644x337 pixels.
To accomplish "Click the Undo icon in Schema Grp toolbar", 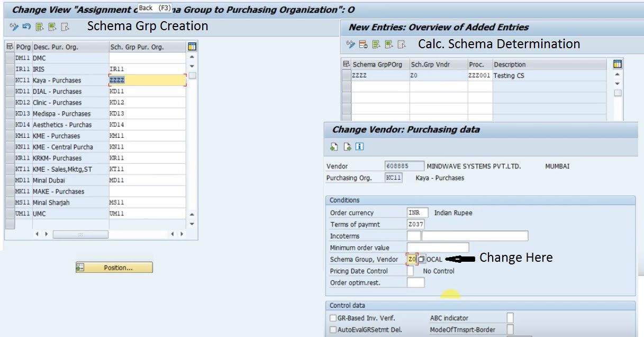I will (x=26, y=26).
